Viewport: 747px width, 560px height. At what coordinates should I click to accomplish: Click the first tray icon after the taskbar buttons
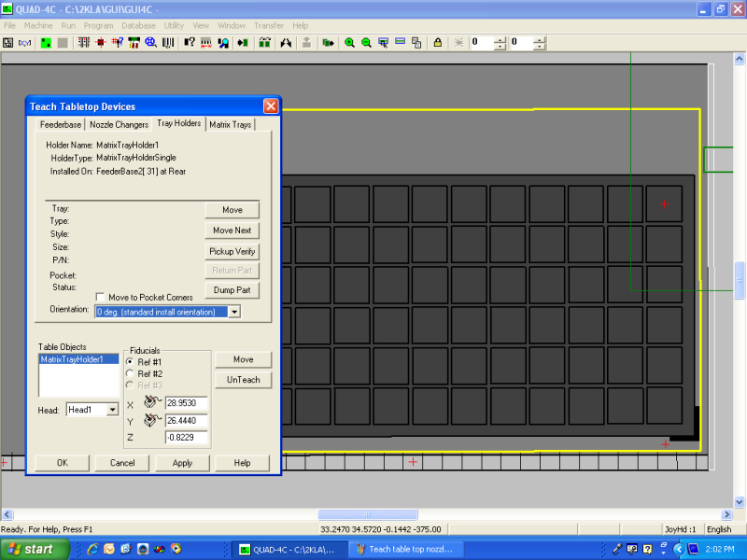617,549
